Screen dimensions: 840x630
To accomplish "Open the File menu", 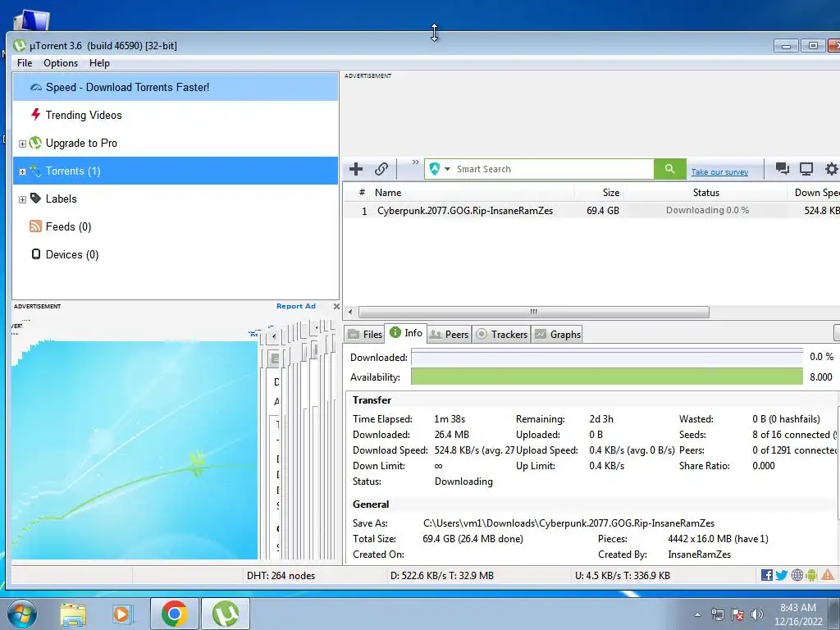I will [x=25, y=63].
